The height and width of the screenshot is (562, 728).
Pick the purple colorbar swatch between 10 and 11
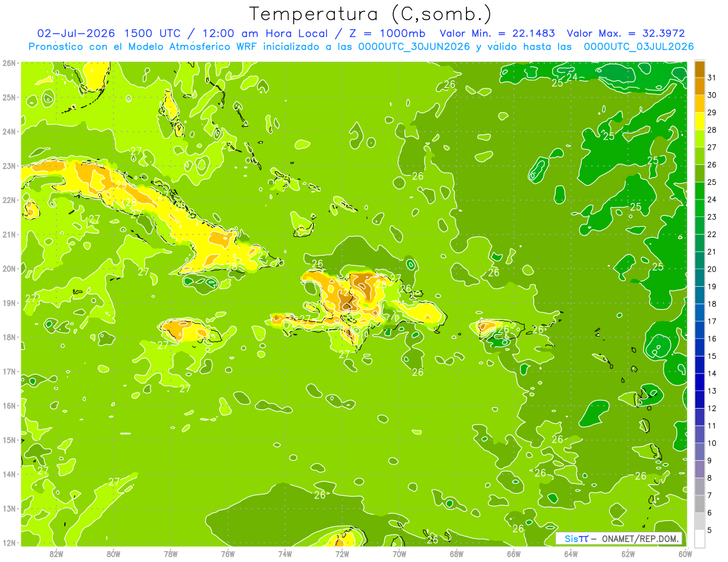(699, 435)
